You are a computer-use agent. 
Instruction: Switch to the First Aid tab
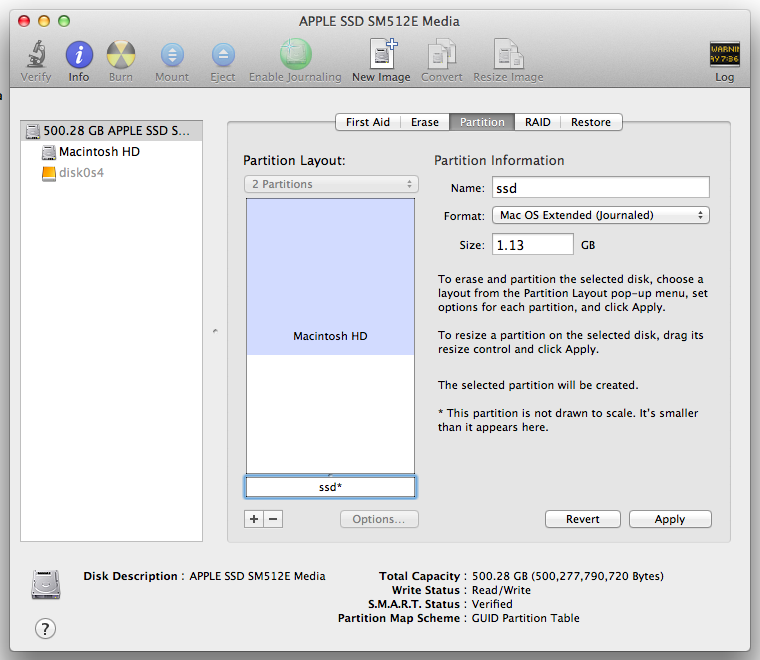(x=368, y=122)
